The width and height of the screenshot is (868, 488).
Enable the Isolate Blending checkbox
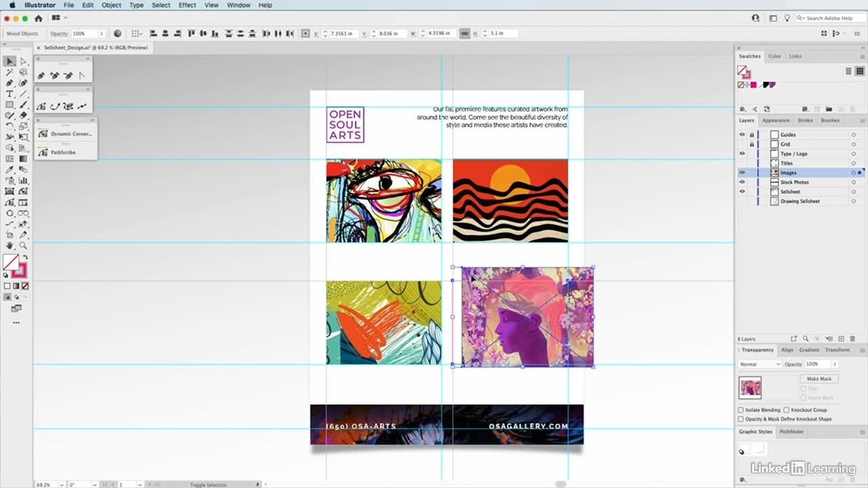click(x=741, y=410)
